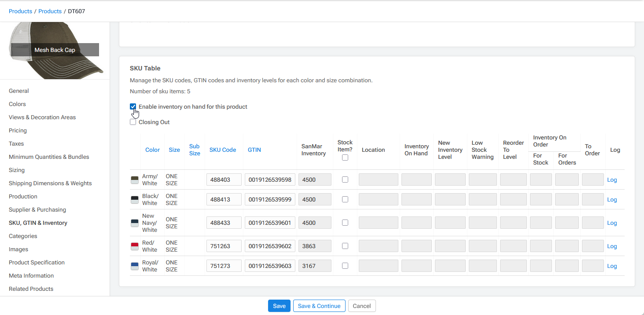Sort the table by SKU Code
This screenshot has height=315, width=644.
pyautogui.click(x=223, y=150)
